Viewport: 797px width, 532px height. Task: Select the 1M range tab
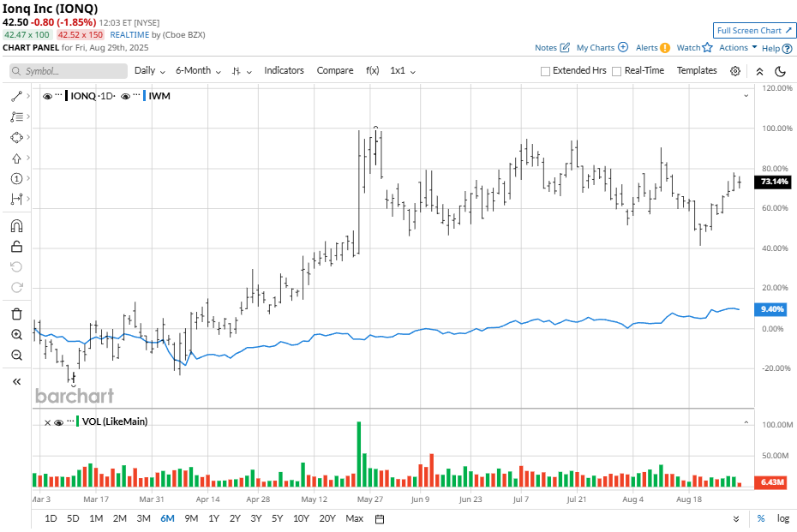point(96,519)
